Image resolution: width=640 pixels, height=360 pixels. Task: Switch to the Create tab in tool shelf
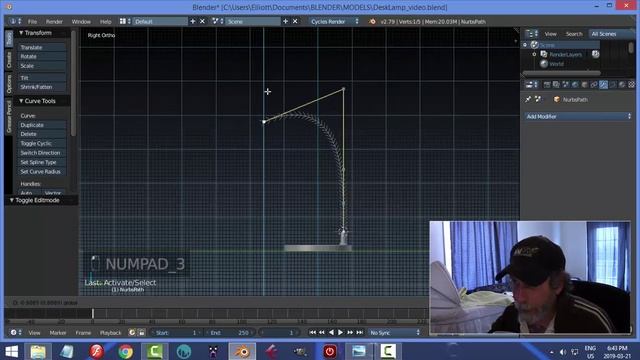(x=9, y=60)
